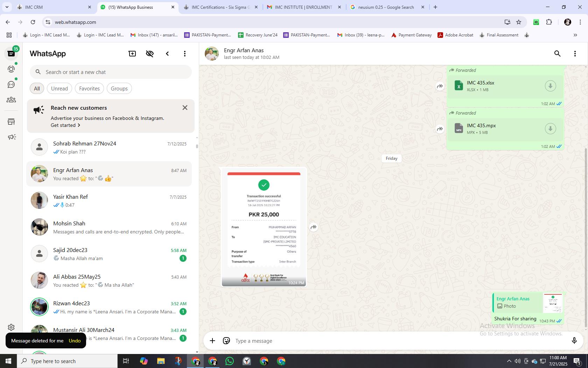Open the Communities icon in sidebar
Viewport: 588px width, 368px height.
(11, 100)
